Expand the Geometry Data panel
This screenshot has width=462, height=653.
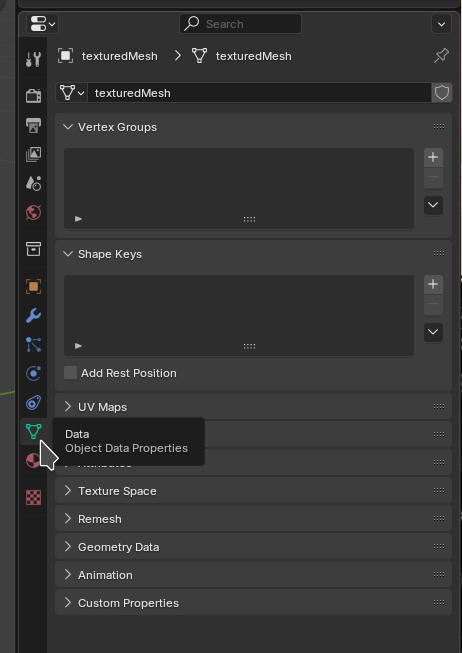[x=253, y=546]
